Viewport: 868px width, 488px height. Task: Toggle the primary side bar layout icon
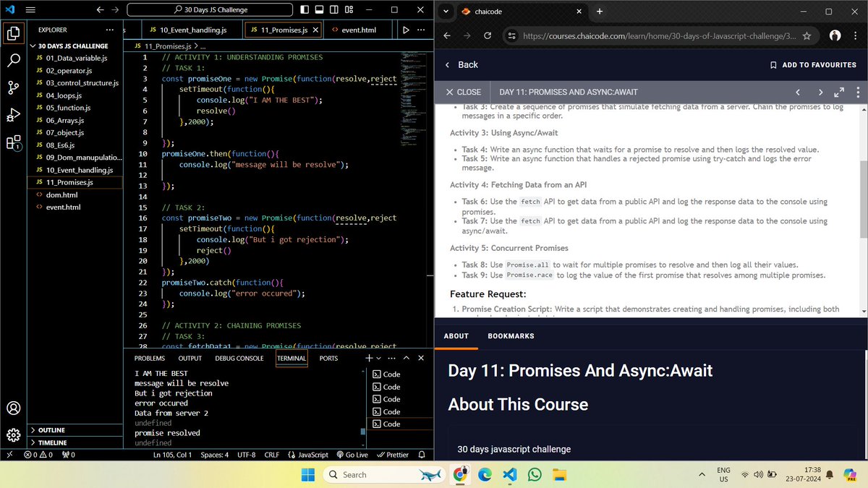click(304, 10)
